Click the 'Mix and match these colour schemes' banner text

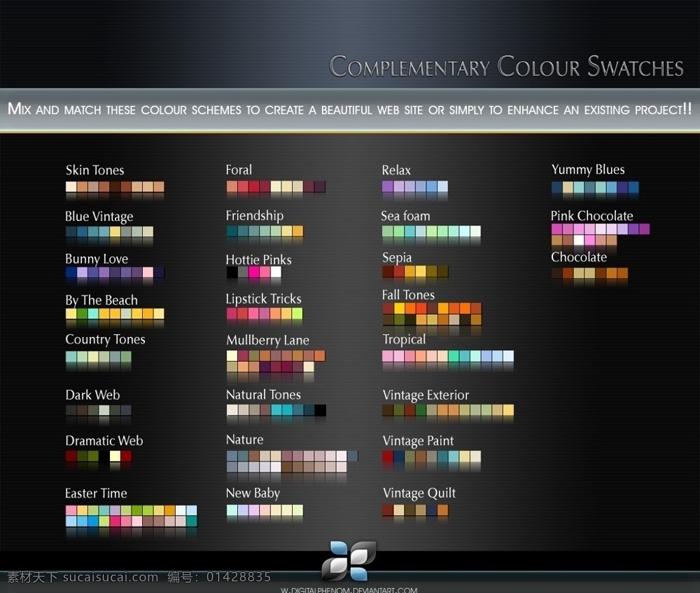click(349, 109)
